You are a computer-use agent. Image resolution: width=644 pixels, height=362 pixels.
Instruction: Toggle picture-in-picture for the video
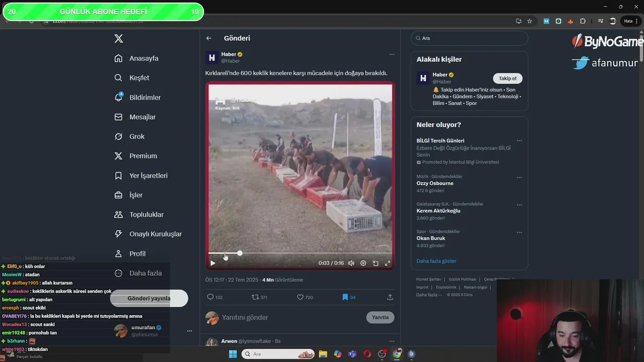375,263
